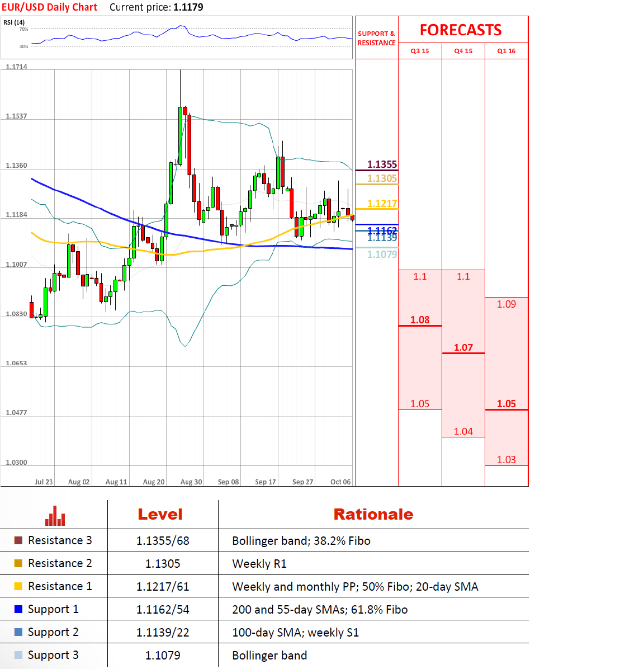Select the Support 1 row label
The height and width of the screenshot is (669, 644).
[x=53, y=609]
